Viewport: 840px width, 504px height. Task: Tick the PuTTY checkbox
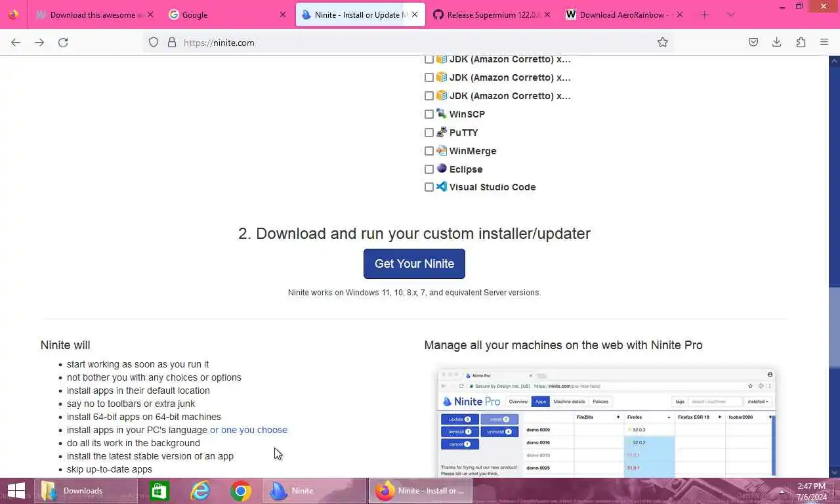click(429, 133)
